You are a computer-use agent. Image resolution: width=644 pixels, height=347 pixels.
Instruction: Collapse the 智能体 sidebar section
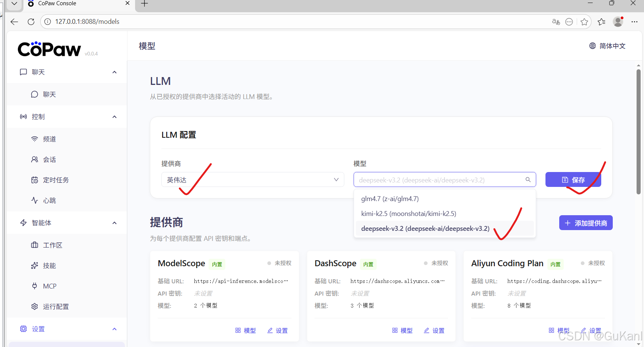114,223
